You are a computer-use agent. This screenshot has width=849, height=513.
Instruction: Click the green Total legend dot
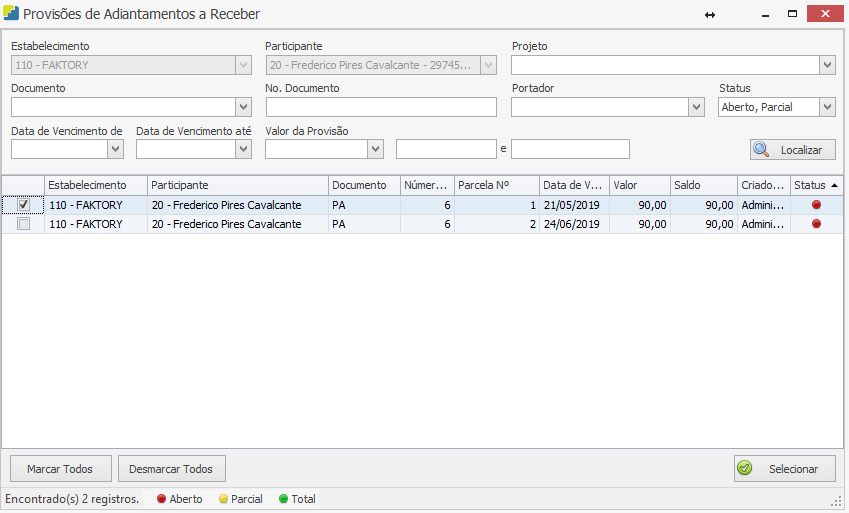283,499
